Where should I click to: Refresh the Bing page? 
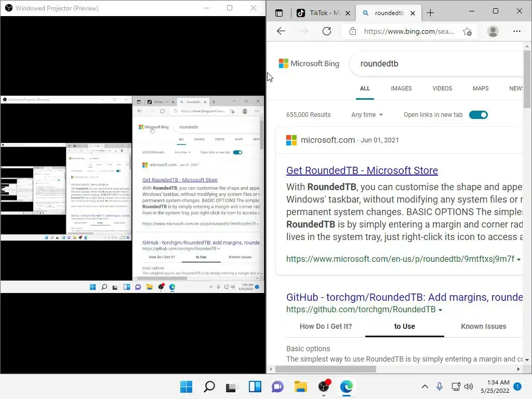(x=327, y=31)
